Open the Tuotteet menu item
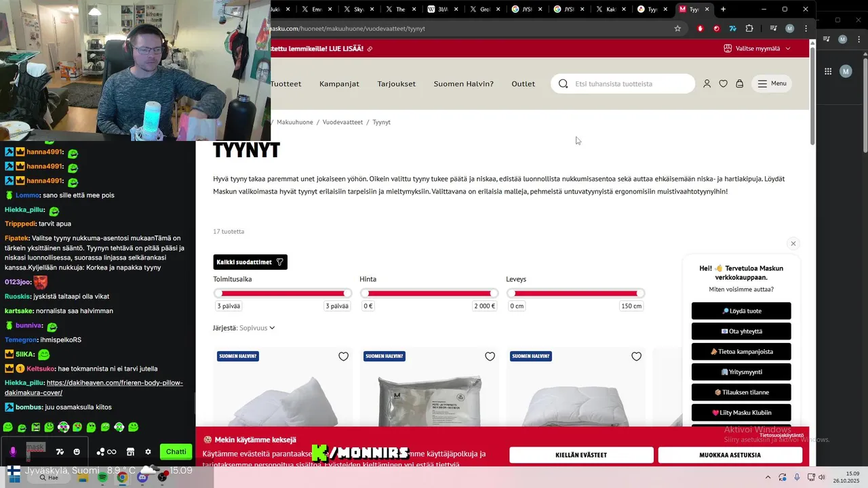The image size is (868, 488). [x=285, y=84]
